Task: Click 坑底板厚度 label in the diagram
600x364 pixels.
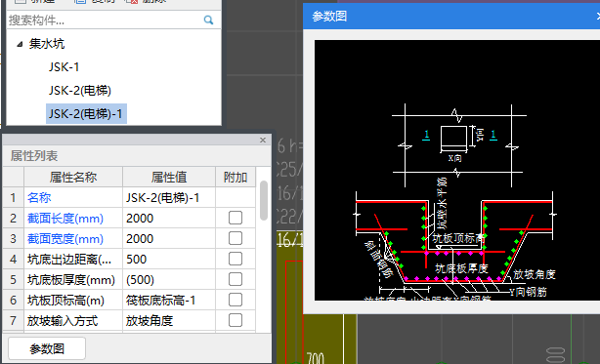Action: pos(461,268)
